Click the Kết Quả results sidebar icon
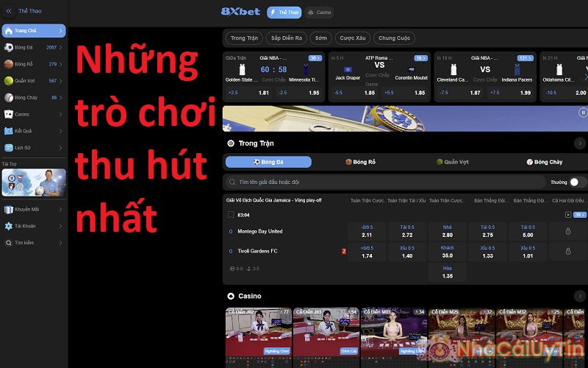Image resolution: width=588 pixels, height=368 pixels. (x=9, y=131)
